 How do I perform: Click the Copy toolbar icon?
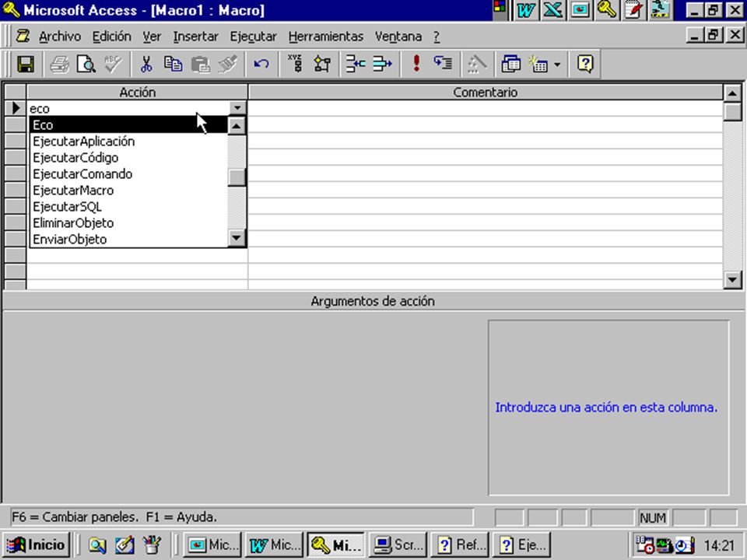pyautogui.click(x=173, y=64)
